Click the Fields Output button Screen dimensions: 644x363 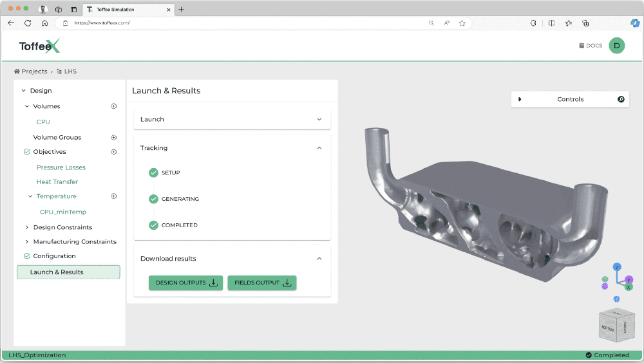pyautogui.click(x=261, y=283)
